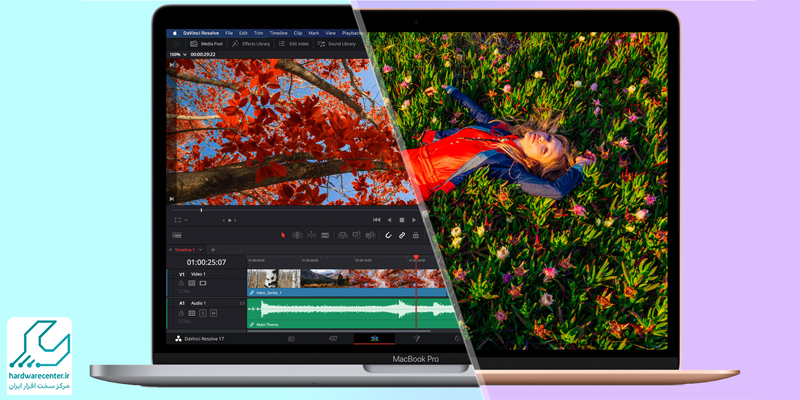Open the DaVinci Resolve application menu
800x400 pixels.
pyautogui.click(x=201, y=33)
